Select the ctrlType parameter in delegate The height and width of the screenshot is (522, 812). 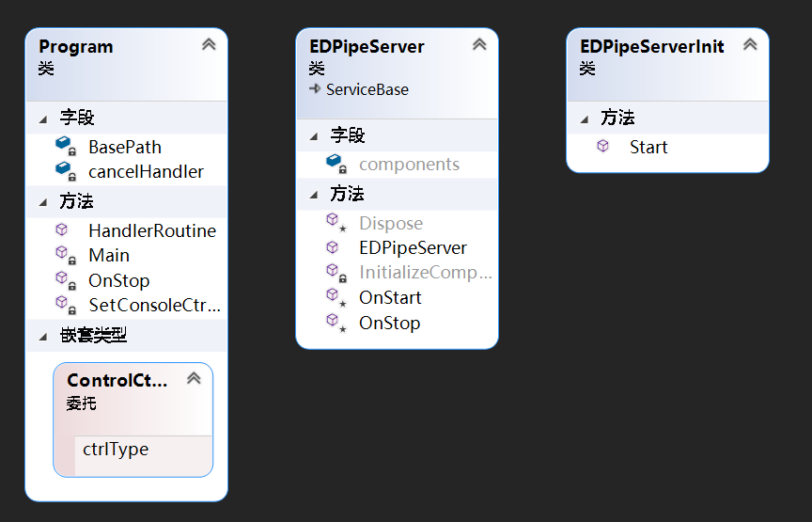(x=116, y=449)
